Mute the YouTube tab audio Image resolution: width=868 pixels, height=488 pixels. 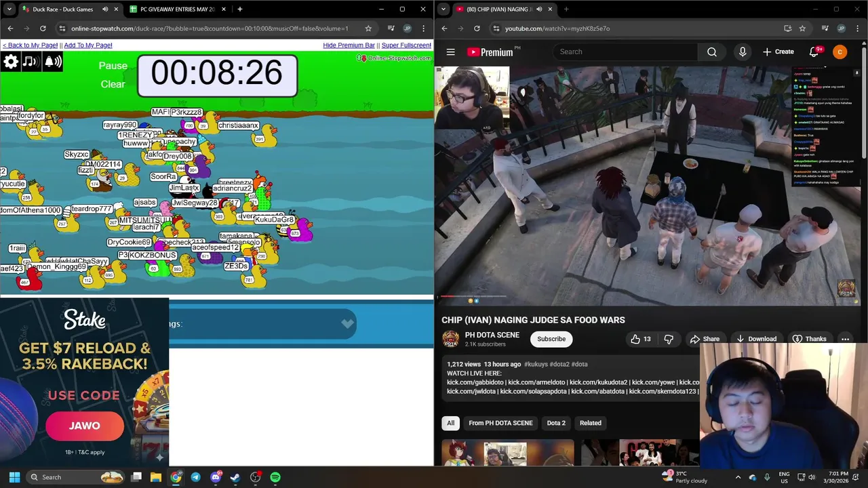[539, 9]
